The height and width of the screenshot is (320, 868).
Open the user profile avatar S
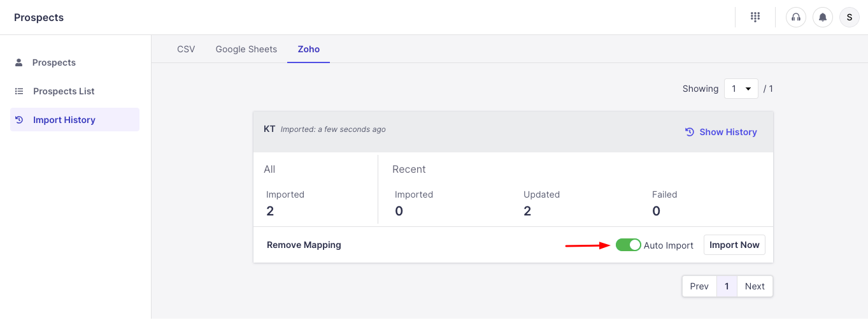[x=850, y=17]
